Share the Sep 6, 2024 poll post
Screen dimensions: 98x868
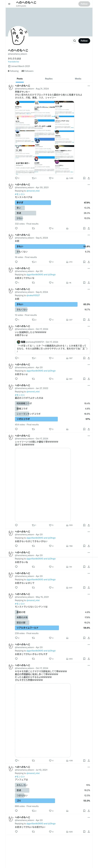pyautogui.click(x=89, y=262)
